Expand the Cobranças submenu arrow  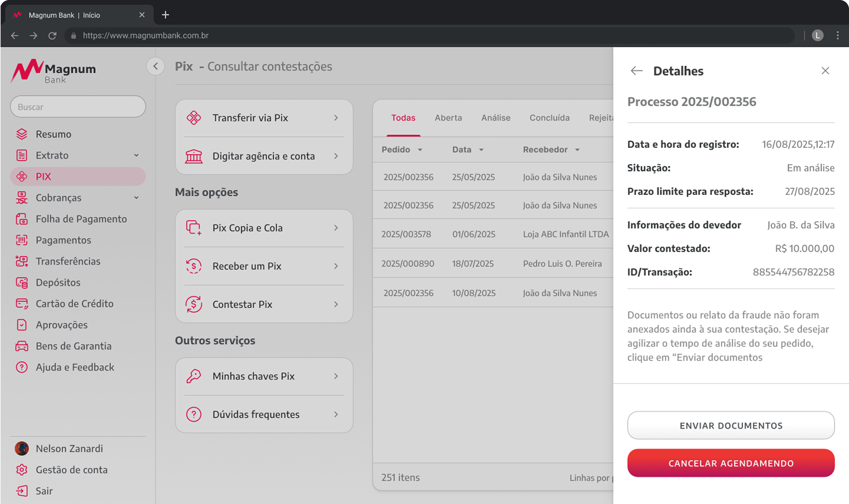point(136,198)
